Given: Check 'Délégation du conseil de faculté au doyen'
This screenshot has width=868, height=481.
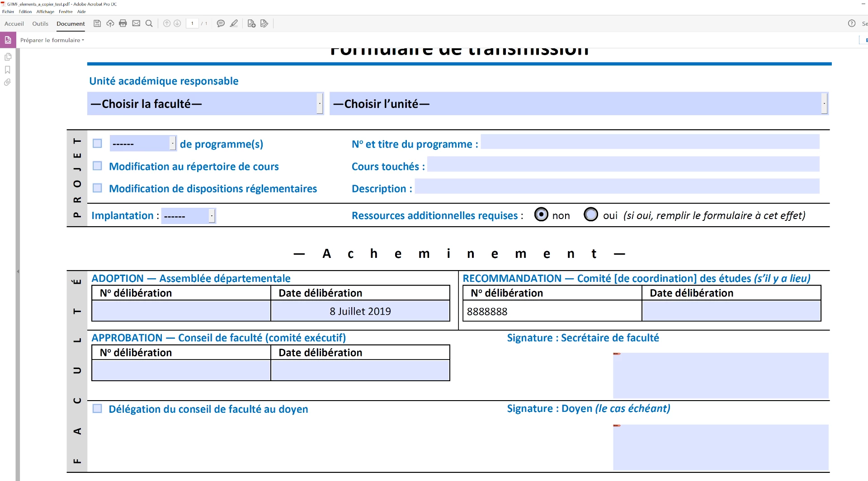Looking at the screenshot, I should tap(97, 409).
